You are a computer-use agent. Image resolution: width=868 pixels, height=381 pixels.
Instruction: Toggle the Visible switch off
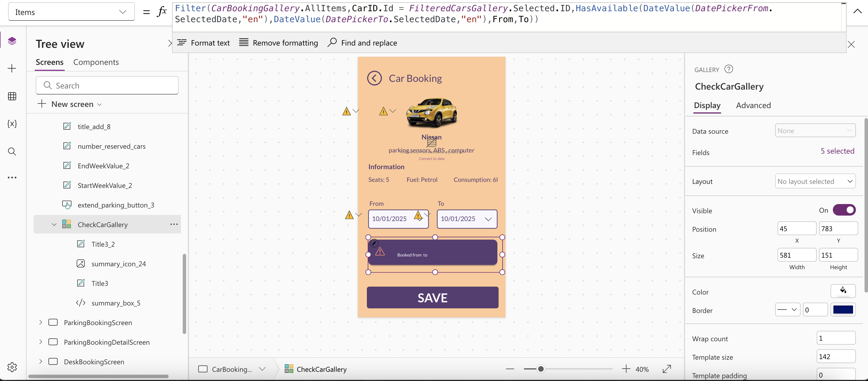coord(844,210)
